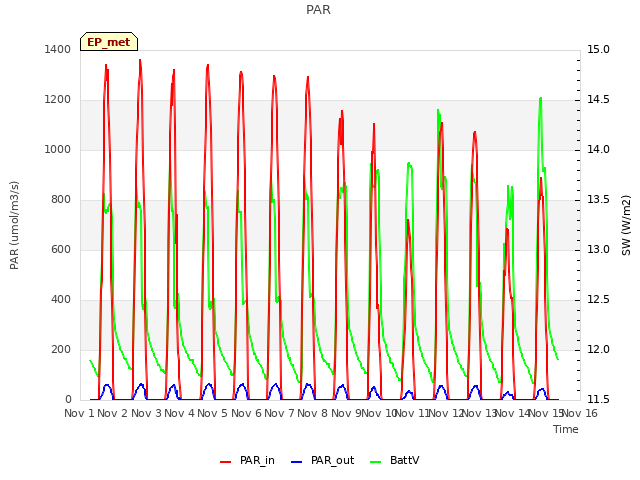Screen dimensions: 640x480
Task: Click the Time axis label
Action: point(566,429)
